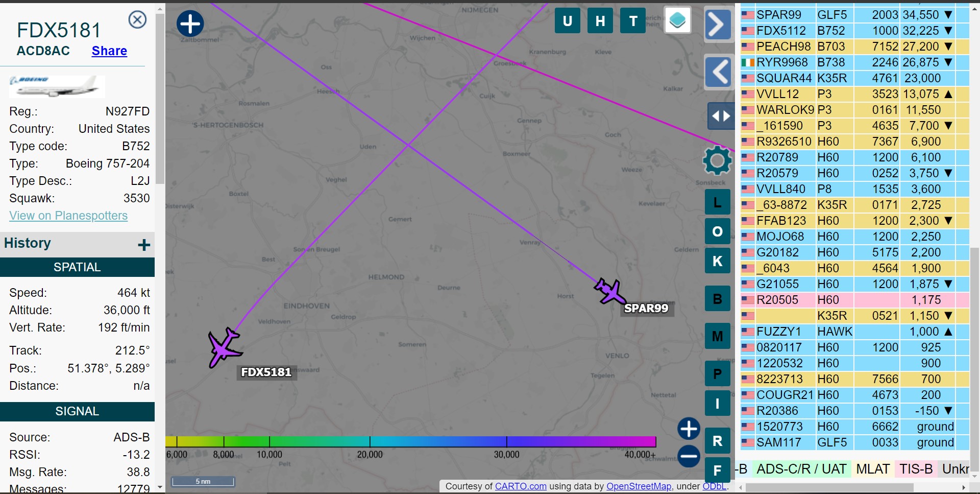
Task: Toggle the L map option button
Action: click(717, 202)
